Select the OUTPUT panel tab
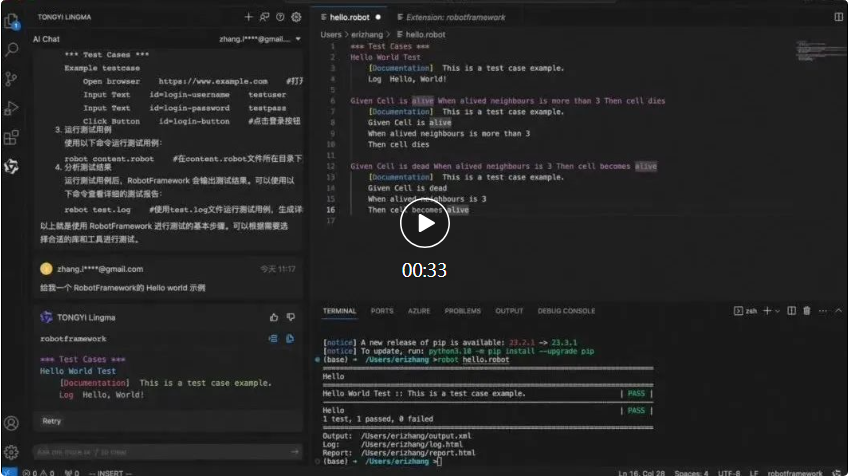This screenshot has width=849, height=476. (x=509, y=311)
